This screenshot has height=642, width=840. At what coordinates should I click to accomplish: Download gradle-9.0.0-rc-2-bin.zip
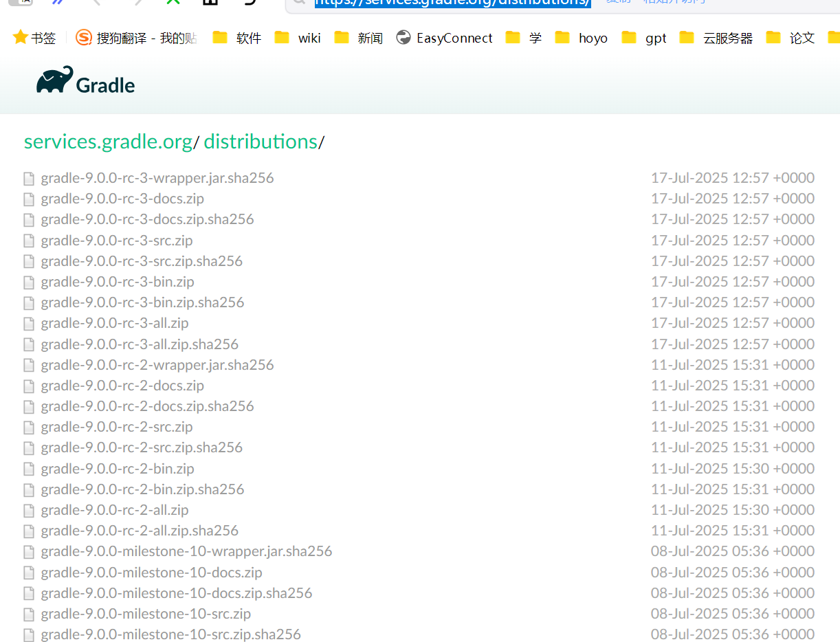coord(118,469)
